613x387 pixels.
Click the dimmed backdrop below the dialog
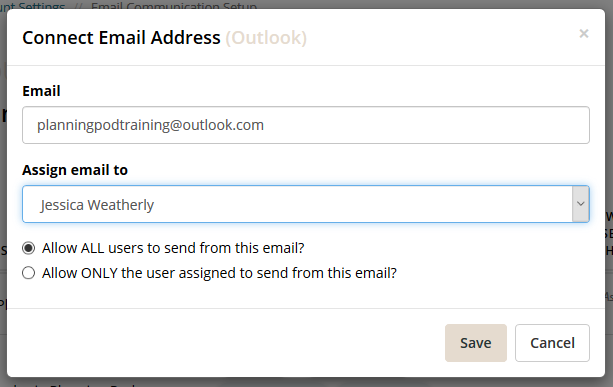[306, 383]
